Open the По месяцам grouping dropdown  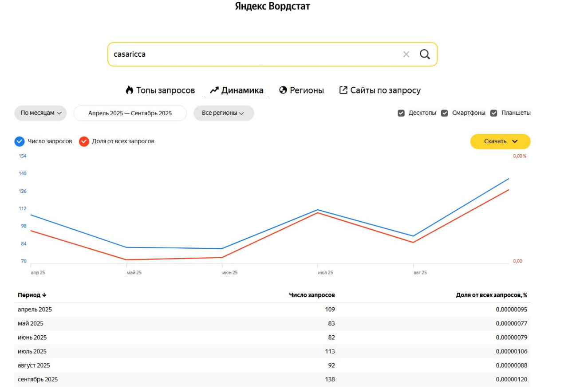tap(40, 113)
